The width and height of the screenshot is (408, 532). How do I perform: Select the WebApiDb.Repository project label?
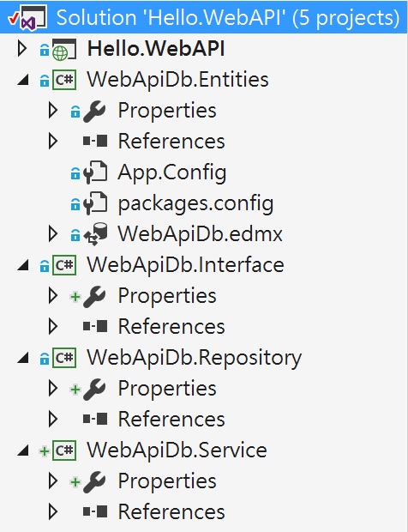click(195, 358)
